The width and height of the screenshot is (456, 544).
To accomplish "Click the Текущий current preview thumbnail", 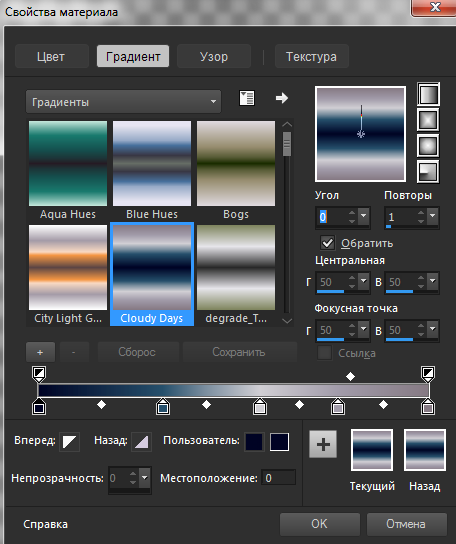I will tap(372, 450).
